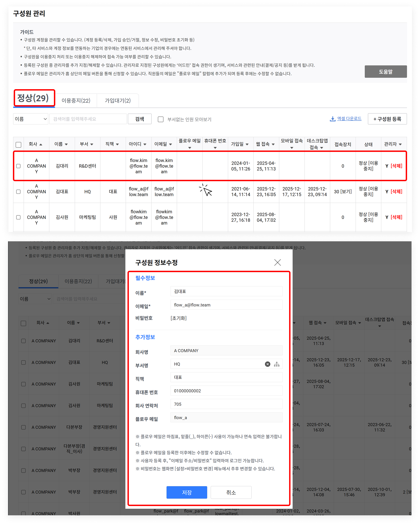Screen dimensions: 420x525
Task: Expand the 부서 column filter dropdown
Action: point(92,144)
